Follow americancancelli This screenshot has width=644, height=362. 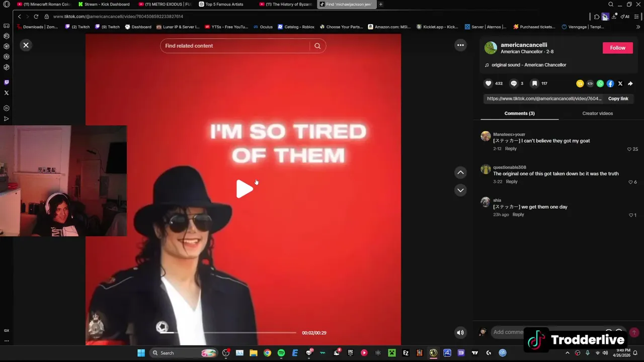(617, 48)
